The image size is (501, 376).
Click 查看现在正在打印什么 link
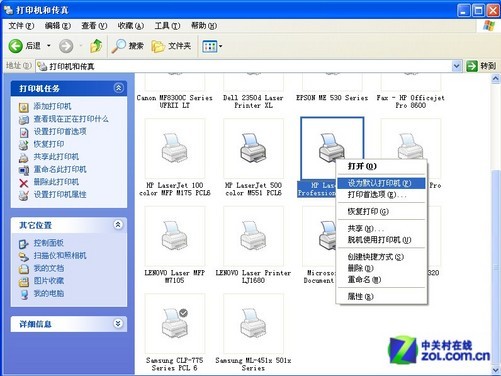[71, 119]
